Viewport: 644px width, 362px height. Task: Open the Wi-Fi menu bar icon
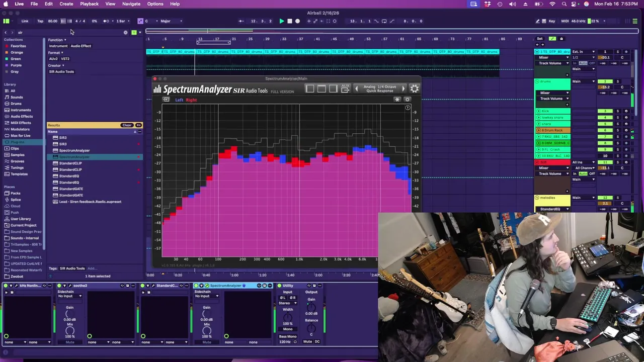click(552, 4)
